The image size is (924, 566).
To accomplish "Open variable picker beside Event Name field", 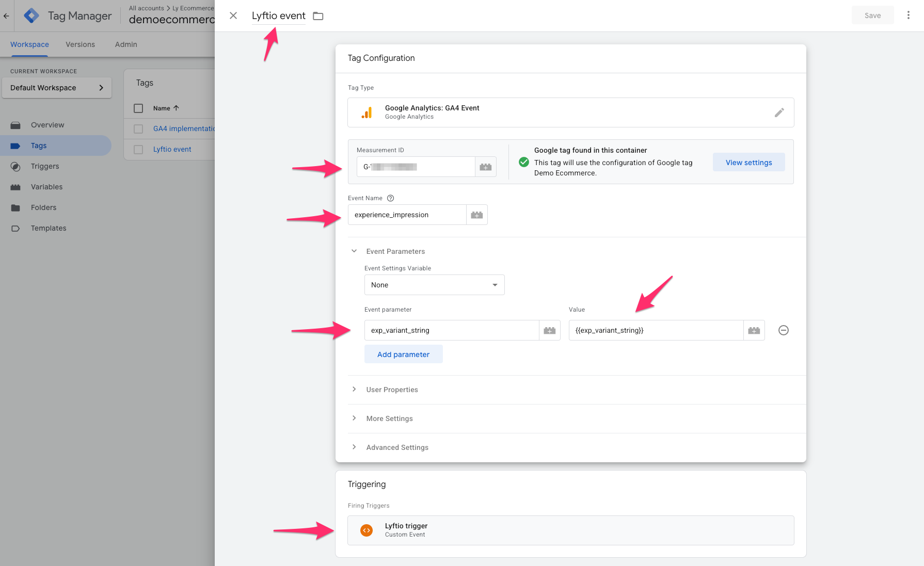I will tap(476, 215).
